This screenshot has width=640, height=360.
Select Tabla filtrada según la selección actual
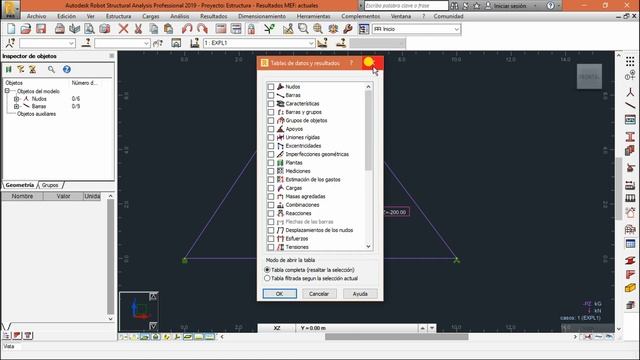(x=267, y=278)
